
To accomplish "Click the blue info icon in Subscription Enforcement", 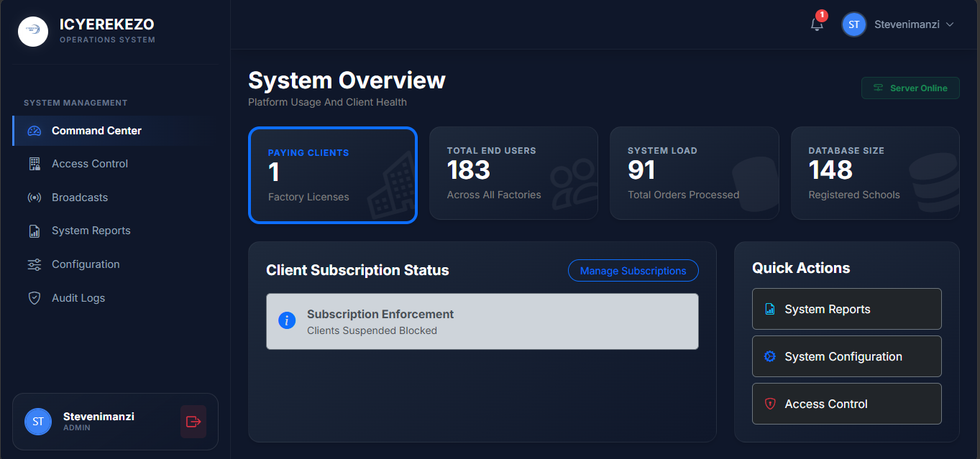I will (287, 321).
